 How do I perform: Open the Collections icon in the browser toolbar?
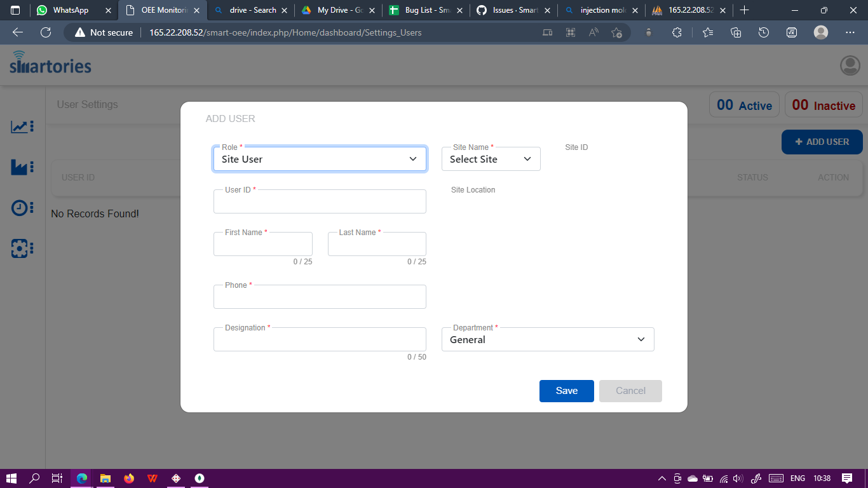pos(735,32)
